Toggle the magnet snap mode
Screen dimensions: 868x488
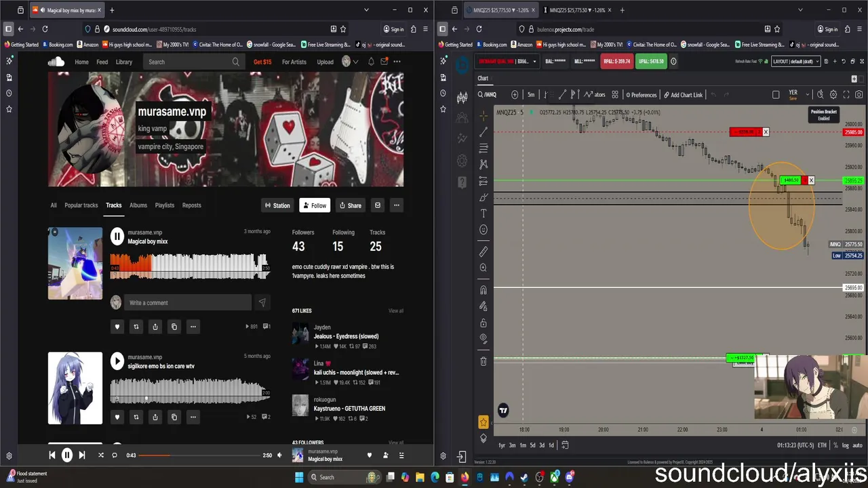click(x=484, y=290)
